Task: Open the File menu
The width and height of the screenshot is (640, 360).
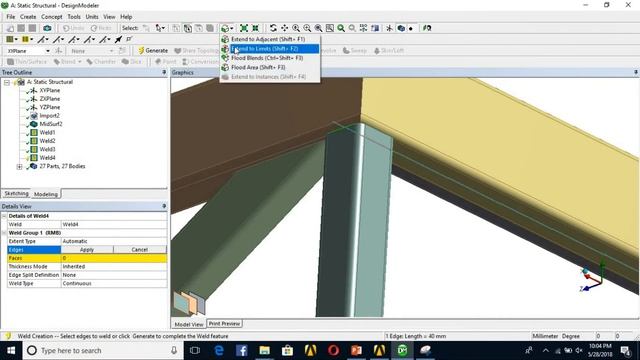Action: 11,17
